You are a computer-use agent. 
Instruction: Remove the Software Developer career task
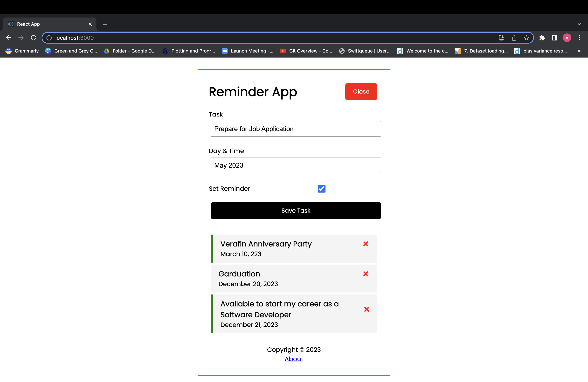click(x=367, y=309)
